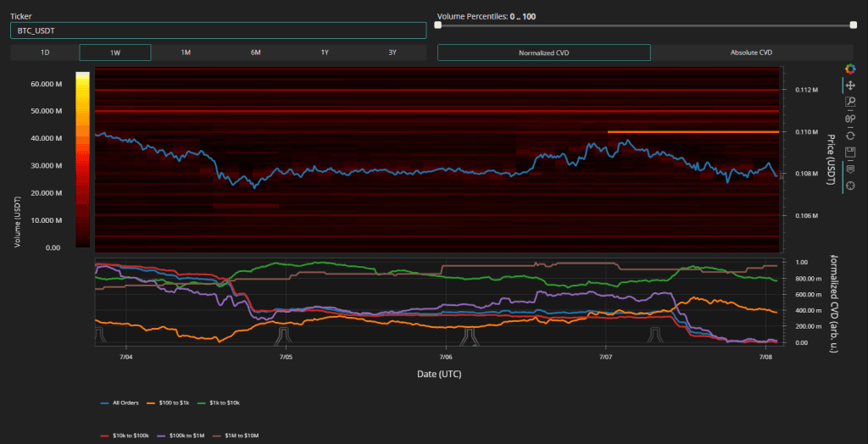Click the 7/08 date axis label
The image size is (868, 444).
click(x=765, y=357)
